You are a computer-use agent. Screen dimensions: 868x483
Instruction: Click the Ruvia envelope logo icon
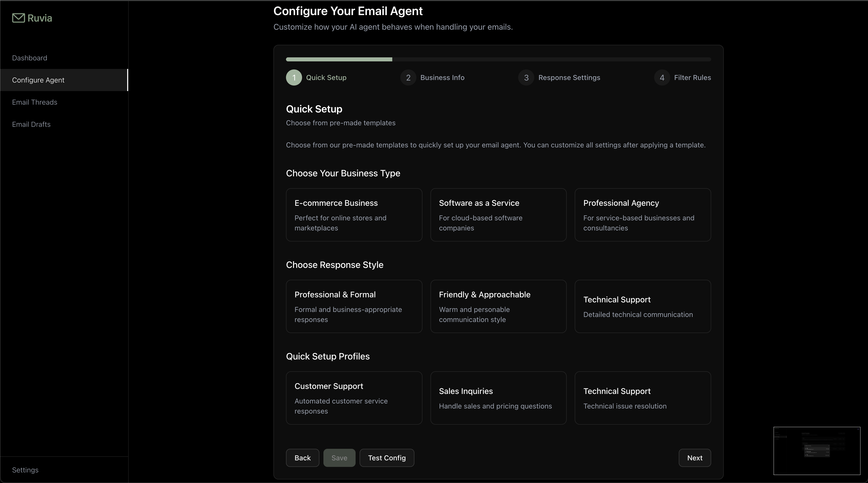tap(19, 18)
